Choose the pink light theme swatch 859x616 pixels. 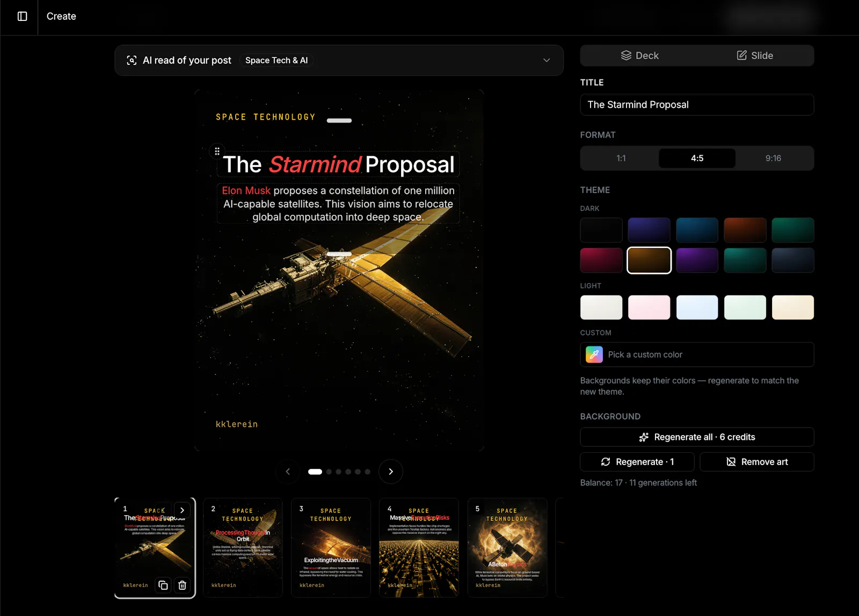649,307
